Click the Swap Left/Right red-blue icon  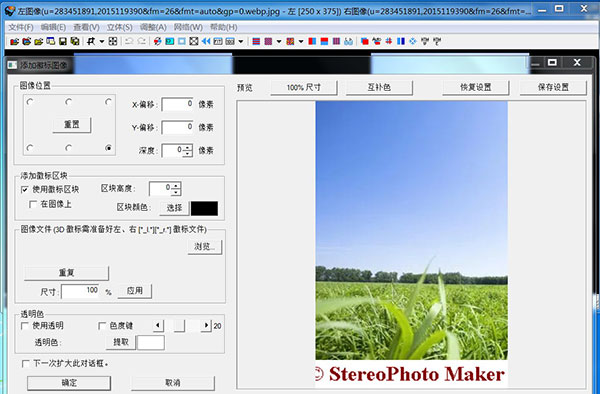[157, 41]
